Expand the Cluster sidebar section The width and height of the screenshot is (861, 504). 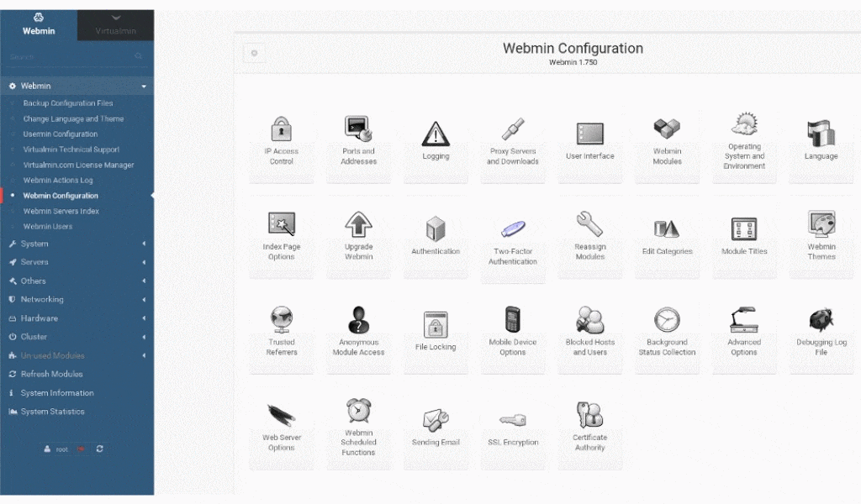pyautogui.click(x=77, y=337)
